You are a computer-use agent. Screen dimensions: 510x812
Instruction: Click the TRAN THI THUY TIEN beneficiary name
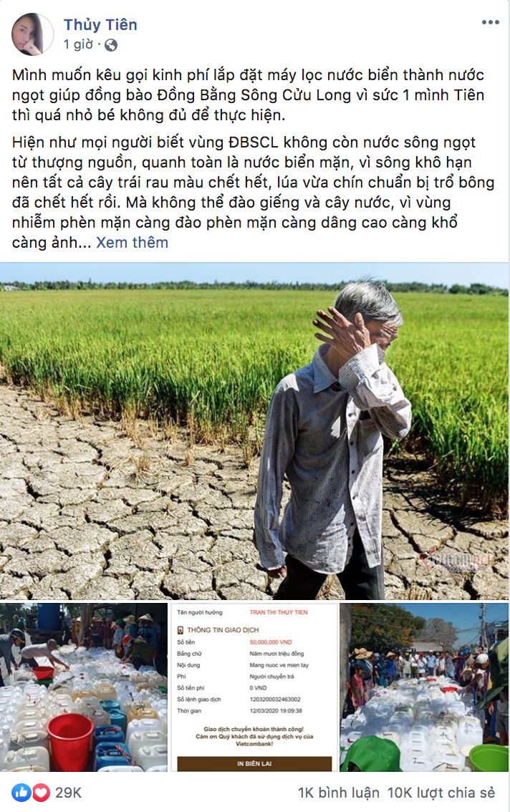279,612
